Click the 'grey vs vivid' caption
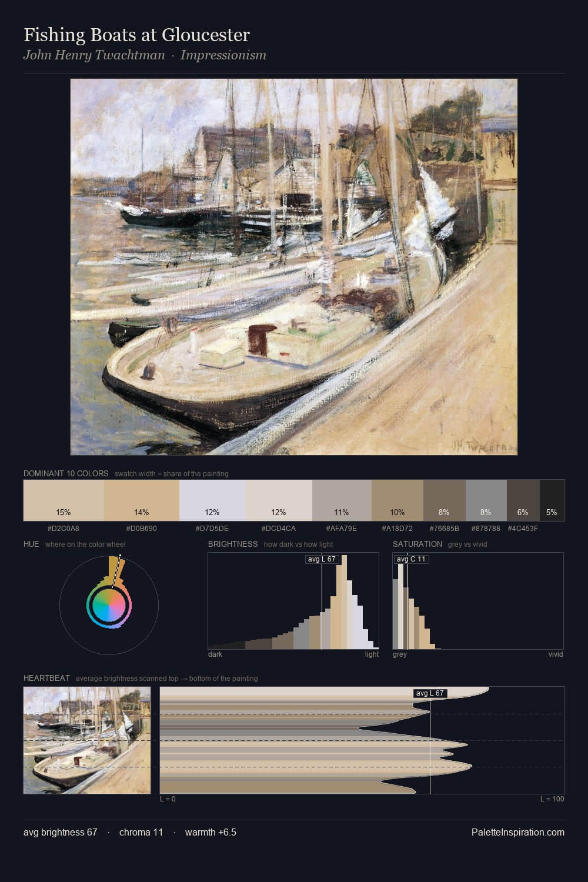 point(468,544)
